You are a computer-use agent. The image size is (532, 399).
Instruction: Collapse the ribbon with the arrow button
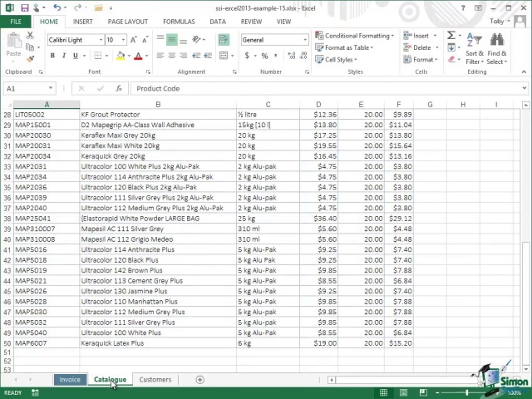[524, 72]
